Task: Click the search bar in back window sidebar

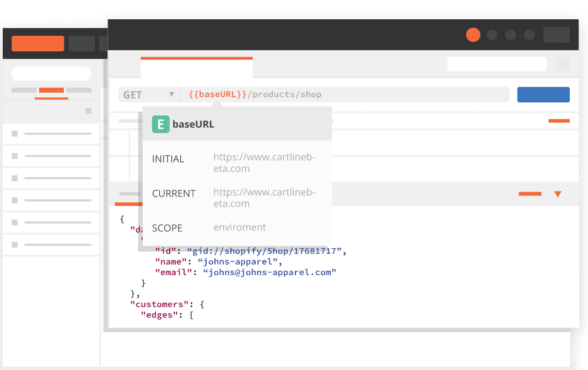Action: tap(51, 73)
